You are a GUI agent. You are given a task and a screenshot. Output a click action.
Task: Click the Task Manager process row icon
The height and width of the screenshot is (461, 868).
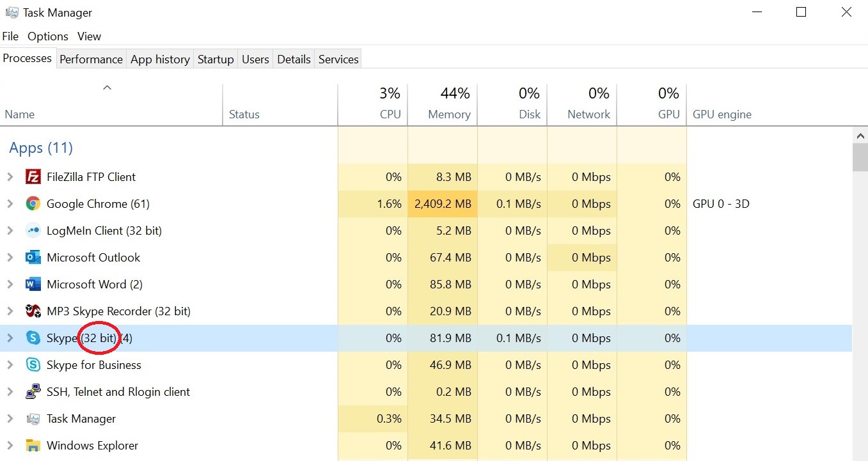coord(33,419)
